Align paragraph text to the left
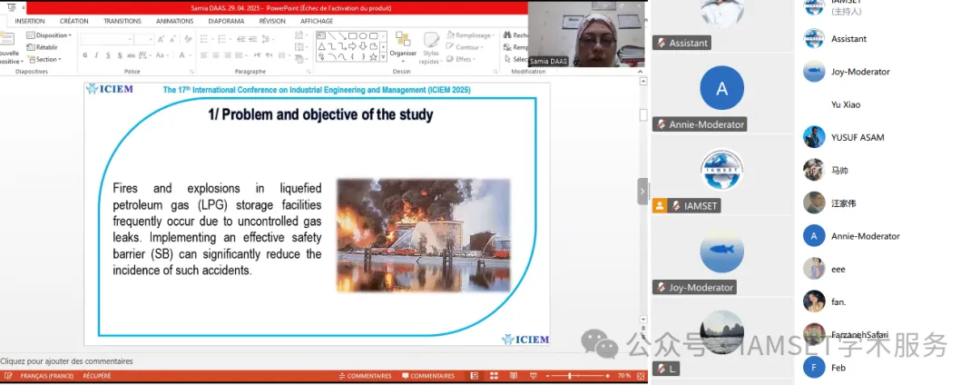This screenshot has height=385, width=980. (204, 55)
